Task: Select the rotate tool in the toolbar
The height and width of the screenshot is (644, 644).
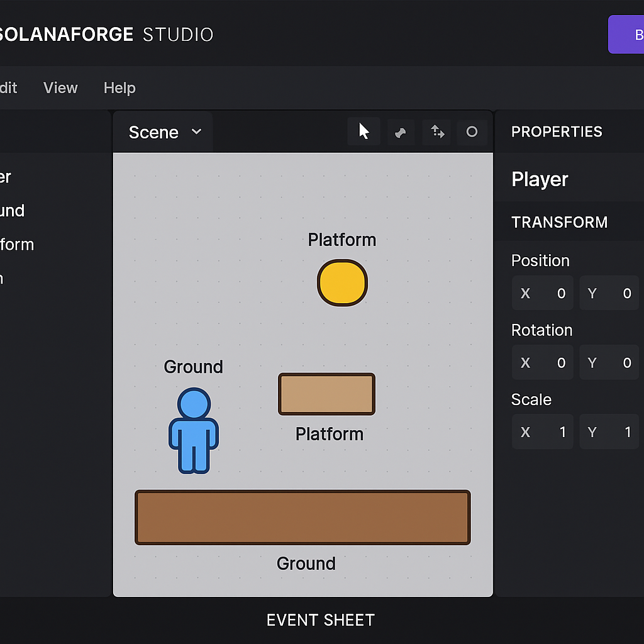Action: coord(401,131)
